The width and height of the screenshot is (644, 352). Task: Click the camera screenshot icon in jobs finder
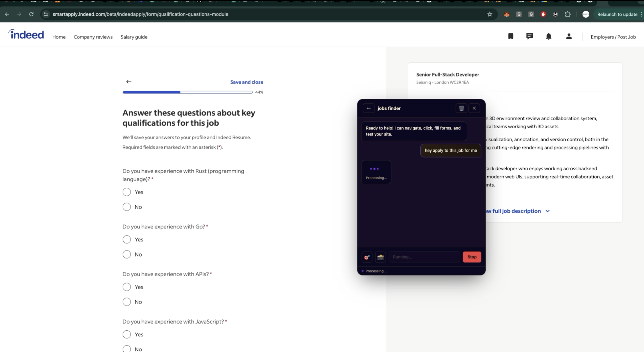tap(380, 257)
